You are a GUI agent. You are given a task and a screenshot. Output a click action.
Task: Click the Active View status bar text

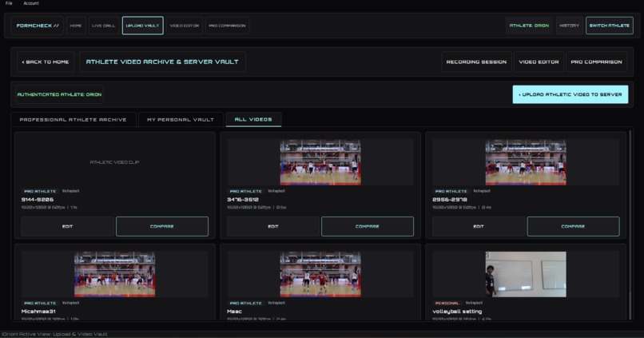[x=54, y=334]
